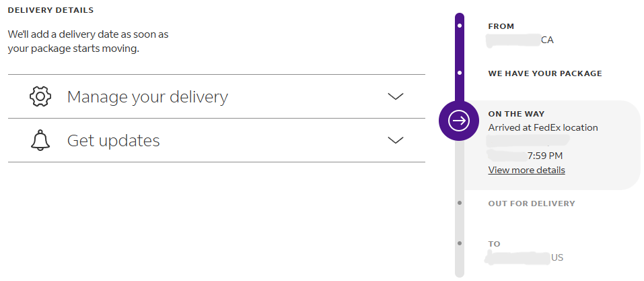Click the origin CA text under FROM
Image resolution: width=644 pixels, height=281 pixels.
click(547, 40)
